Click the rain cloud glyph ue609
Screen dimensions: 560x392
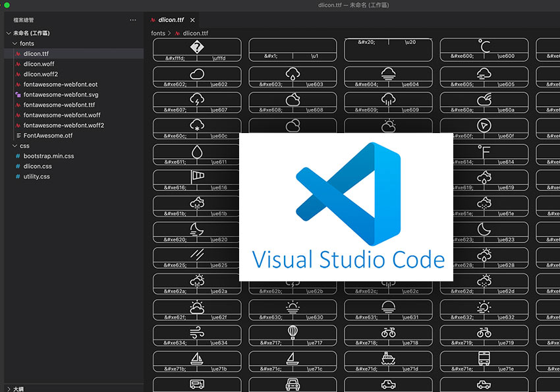[388, 99]
